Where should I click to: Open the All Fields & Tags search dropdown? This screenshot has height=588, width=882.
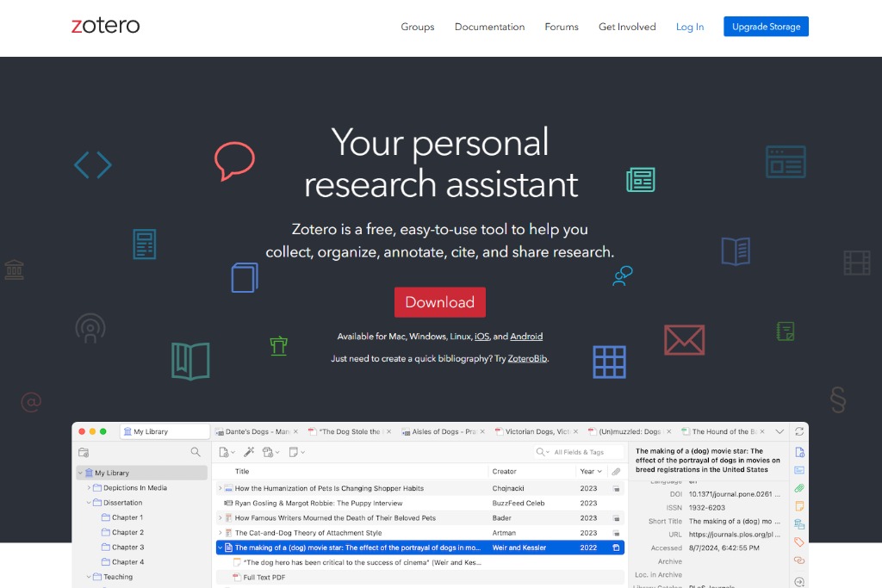pyautogui.click(x=546, y=451)
